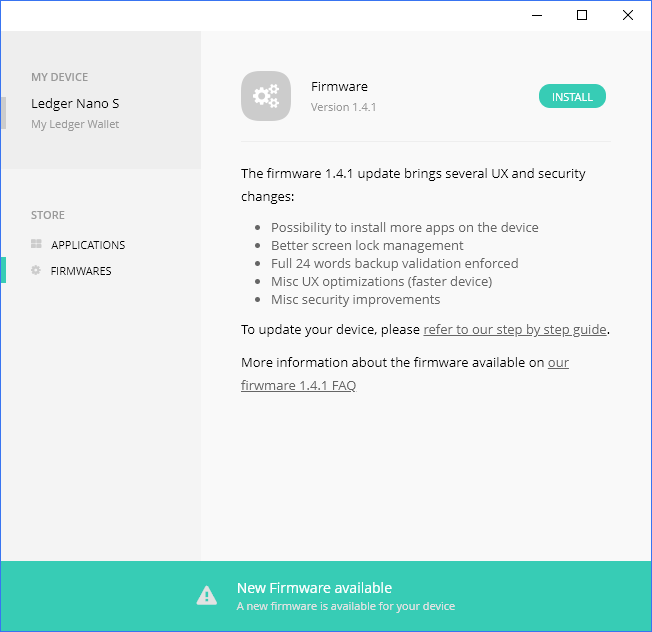This screenshot has height=632, width=652.
Task: Click the New Firmware available banner title
Action: tap(314, 588)
